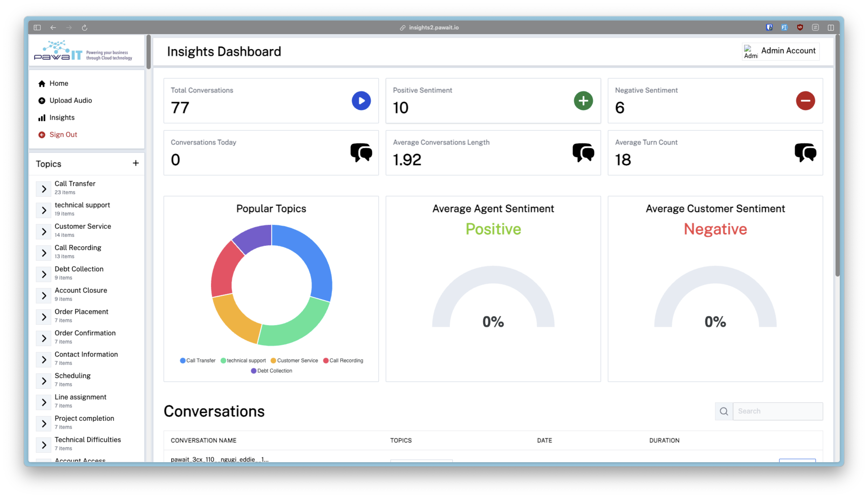Open Upload Audio from the sidebar

pos(70,100)
